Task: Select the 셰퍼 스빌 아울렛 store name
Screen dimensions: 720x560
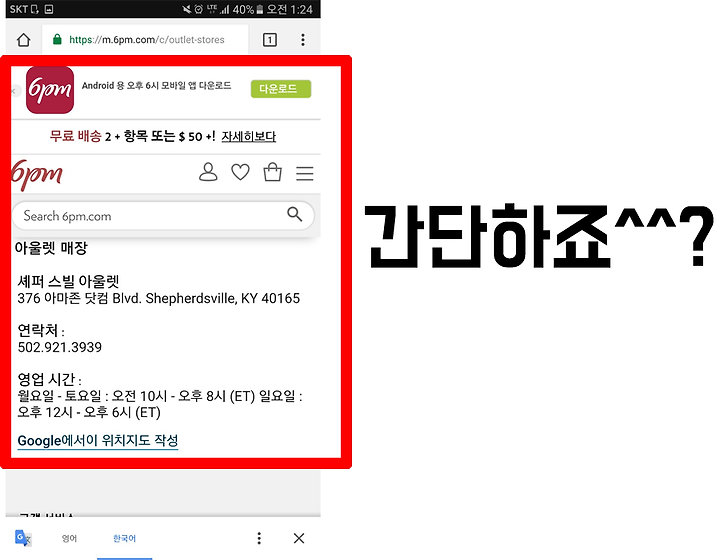Action: point(68,281)
